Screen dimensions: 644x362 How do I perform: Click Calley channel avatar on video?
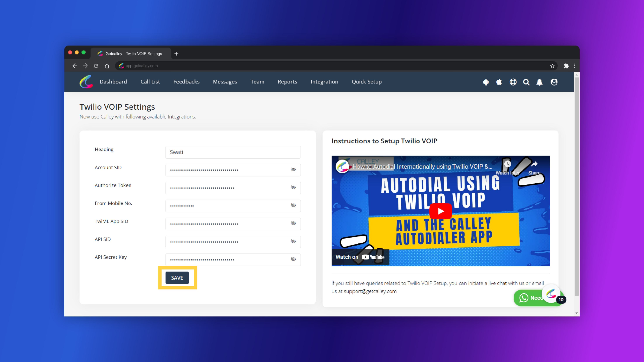(342, 166)
